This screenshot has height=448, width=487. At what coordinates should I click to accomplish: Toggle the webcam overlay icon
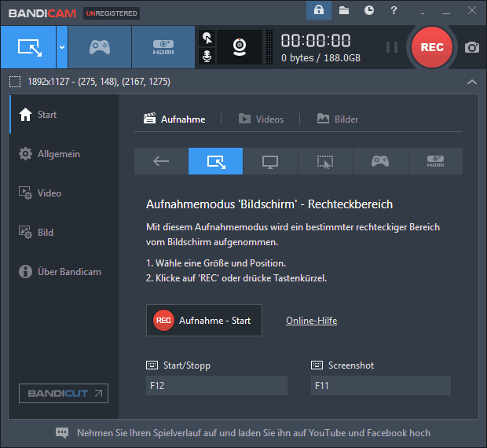pos(240,47)
